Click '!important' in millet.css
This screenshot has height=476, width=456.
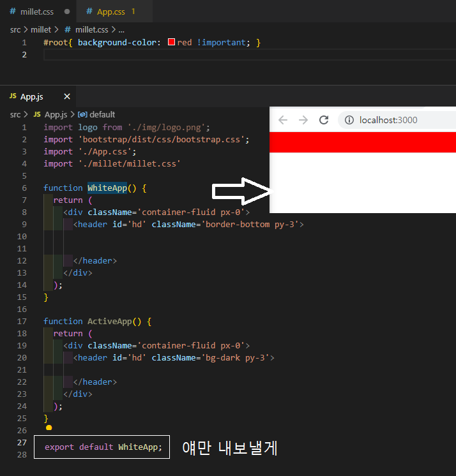point(221,42)
